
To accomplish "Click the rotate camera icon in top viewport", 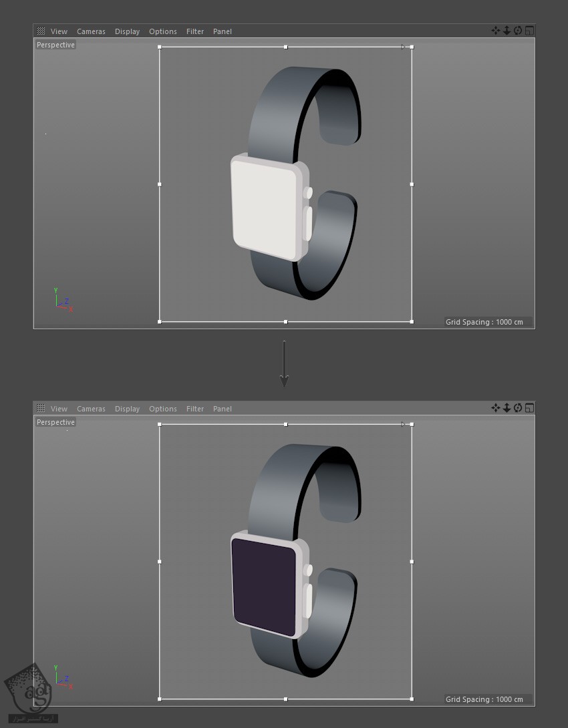I will coord(518,31).
